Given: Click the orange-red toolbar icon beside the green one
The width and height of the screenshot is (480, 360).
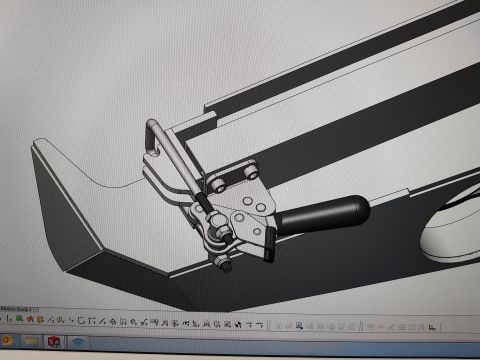Looking at the screenshot, I should point(30,319).
